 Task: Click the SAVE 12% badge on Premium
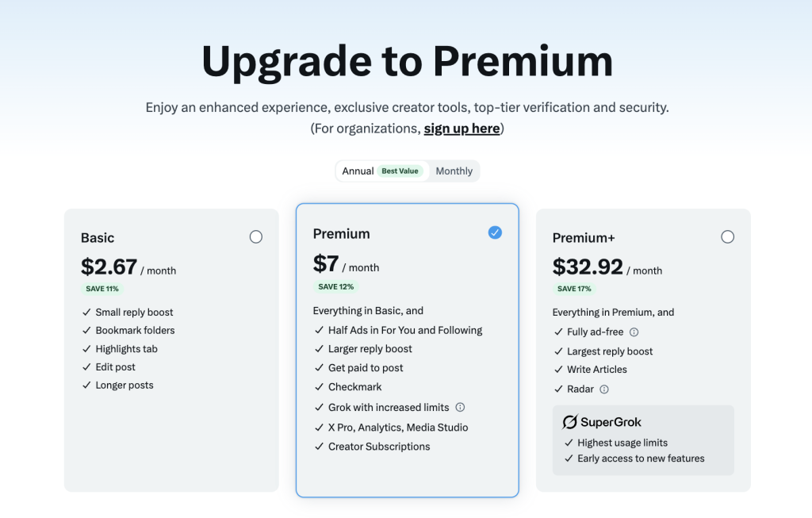click(336, 286)
